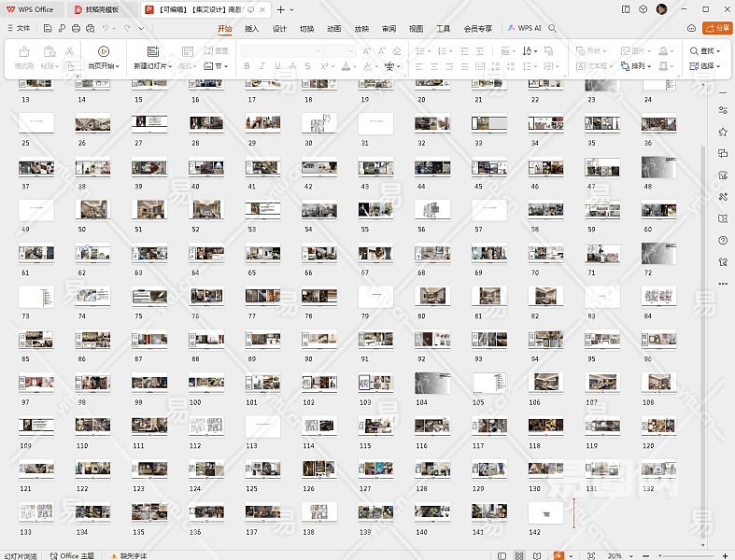Click the WPS AI button
This screenshot has width=735, height=560.
(x=525, y=29)
